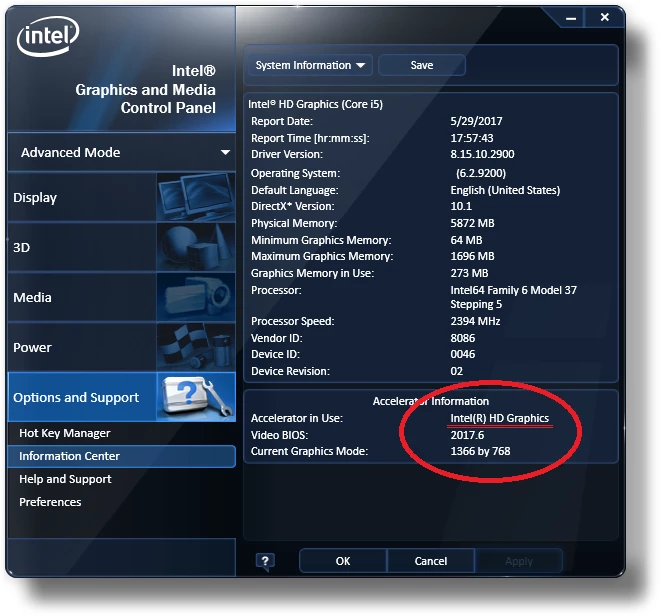This screenshot has height=616, width=661.
Task: Click the Save button
Action: click(x=422, y=65)
